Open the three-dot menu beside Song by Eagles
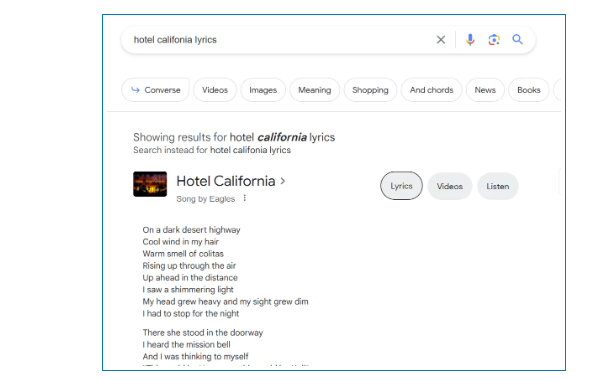The width and height of the screenshot is (605, 380). (245, 198)
